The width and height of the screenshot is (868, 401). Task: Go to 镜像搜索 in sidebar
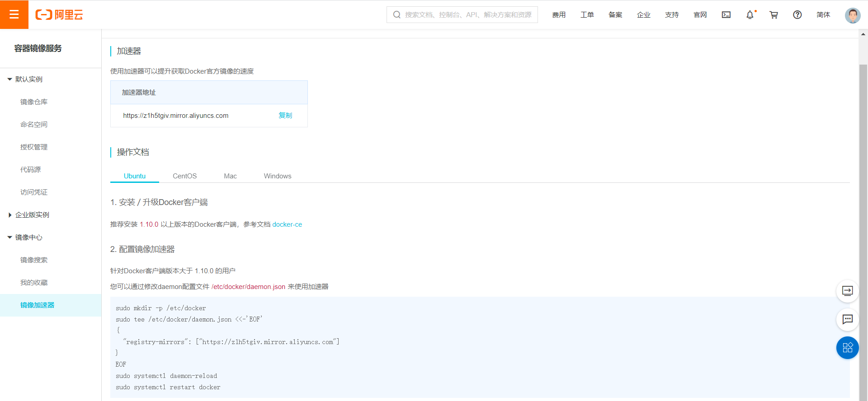coord(34,260)
